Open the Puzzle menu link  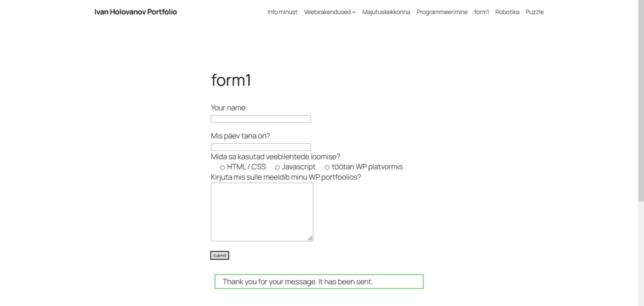click(535, 12)
